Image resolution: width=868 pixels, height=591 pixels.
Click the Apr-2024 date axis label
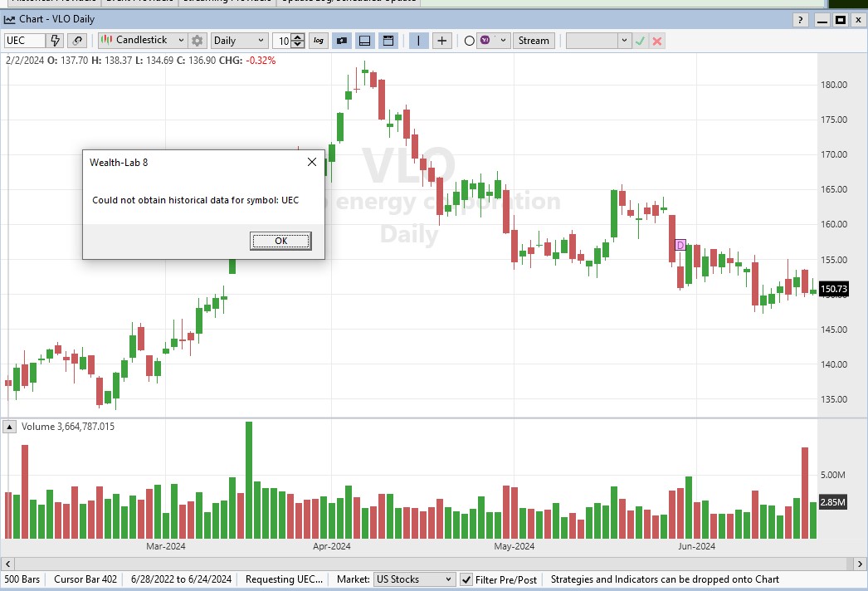[x=332, y=546]
